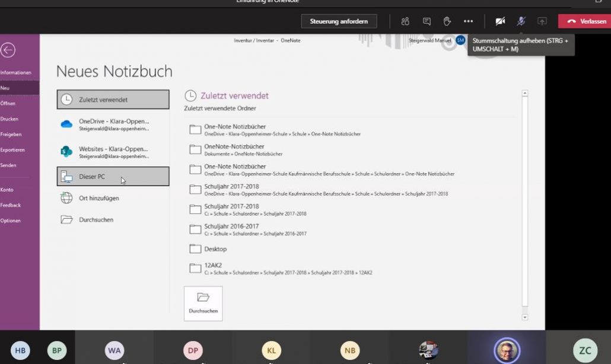Select Neu in the sidebar
This screenshot has width=611, height=364.
click(20, 88)
